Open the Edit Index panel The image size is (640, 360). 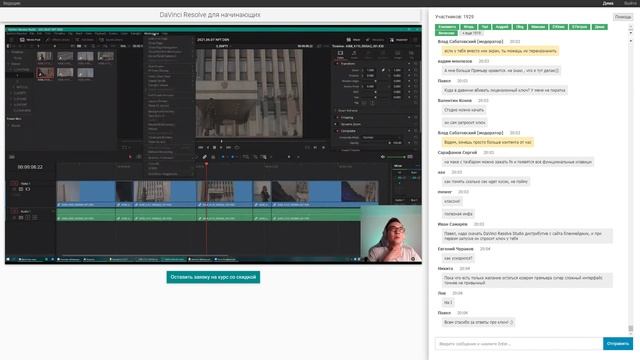pyautogui.click(x=84, y=40)
